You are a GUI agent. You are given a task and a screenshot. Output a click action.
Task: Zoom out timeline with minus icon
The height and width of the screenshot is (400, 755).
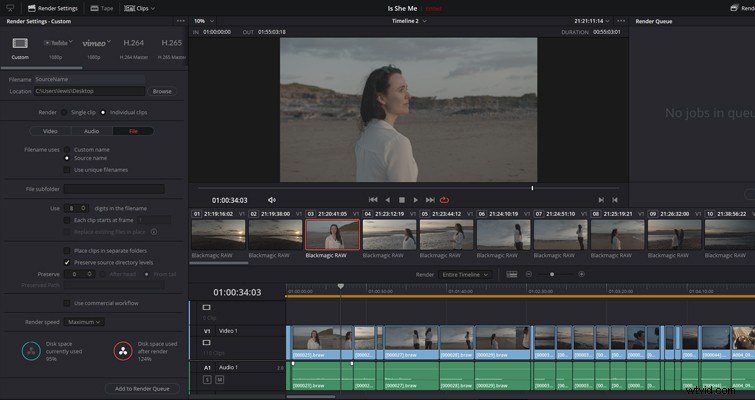[529, 274]
